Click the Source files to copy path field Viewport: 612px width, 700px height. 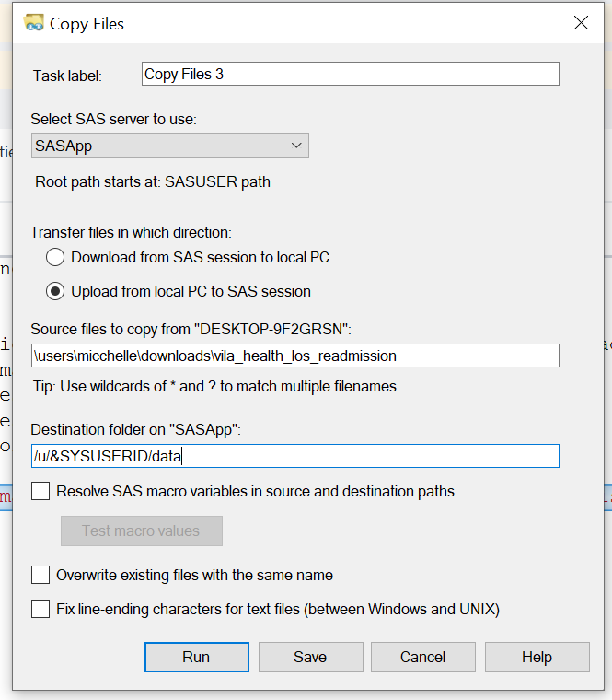(x=294, y=356)
